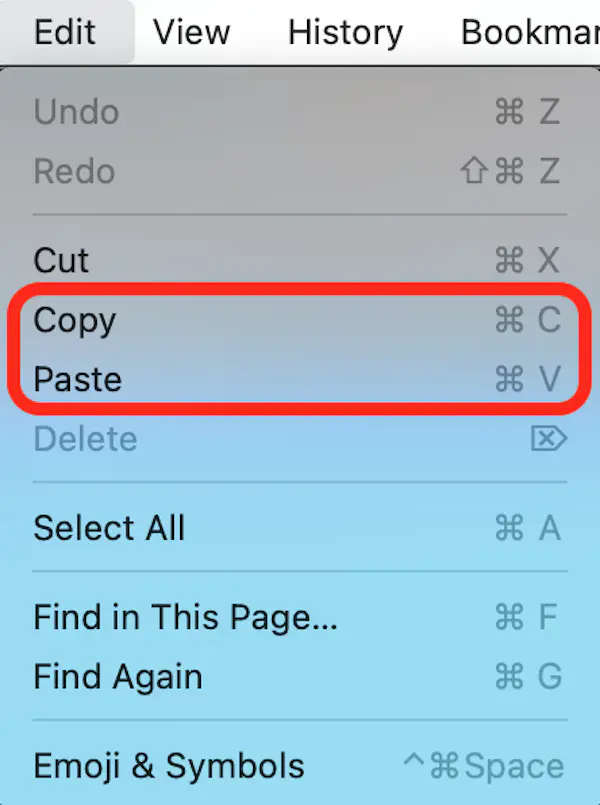This screenshot has height=805, width=600.
Task: Select Paste from the Edit menu
Action: coord(77,380)
